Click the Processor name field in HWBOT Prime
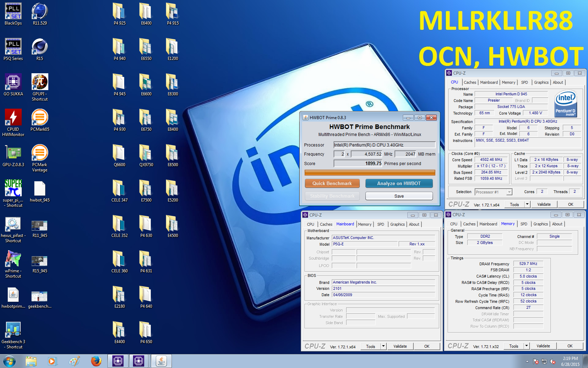 (384, 145)
